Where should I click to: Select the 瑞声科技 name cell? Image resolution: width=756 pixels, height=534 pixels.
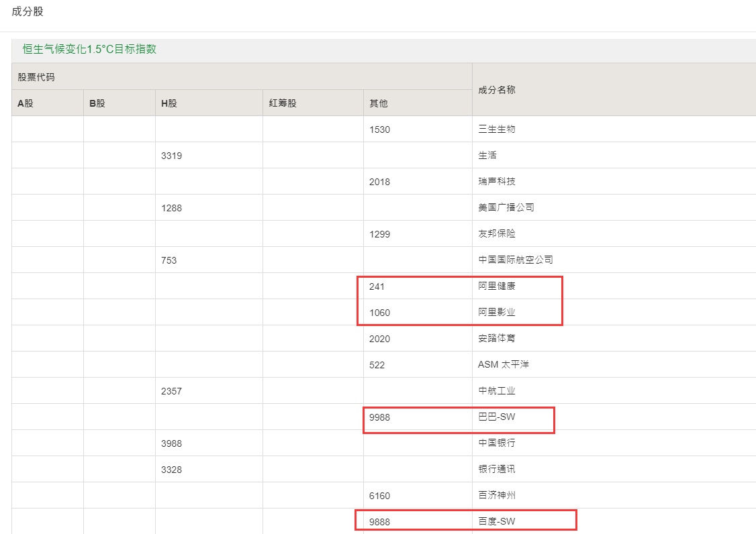click(x=497, y=181)
